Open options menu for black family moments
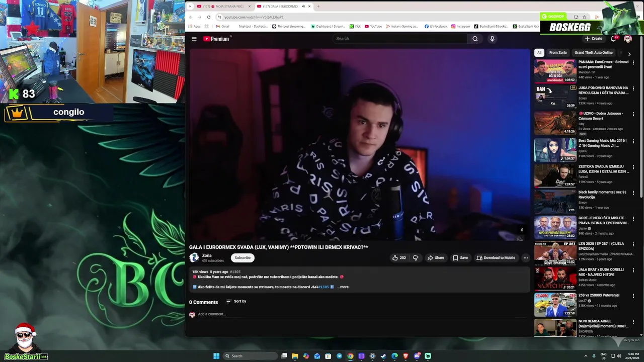 (633, 193)
